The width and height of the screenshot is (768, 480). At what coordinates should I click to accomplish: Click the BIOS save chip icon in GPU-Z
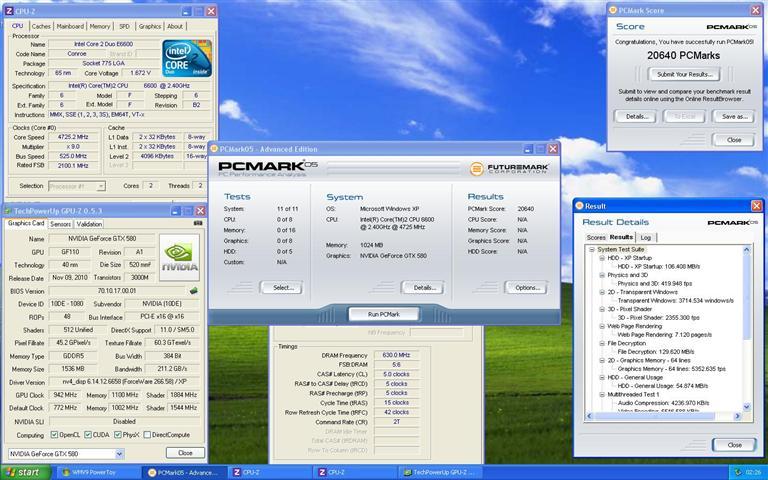pyautogui.click(x=194, y=291)
